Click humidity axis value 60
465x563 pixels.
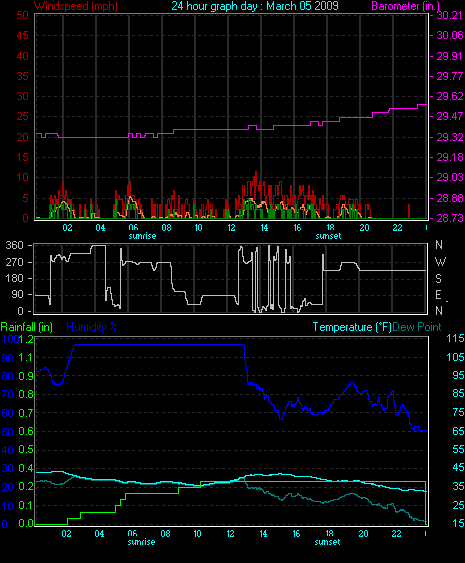point(8,413)
